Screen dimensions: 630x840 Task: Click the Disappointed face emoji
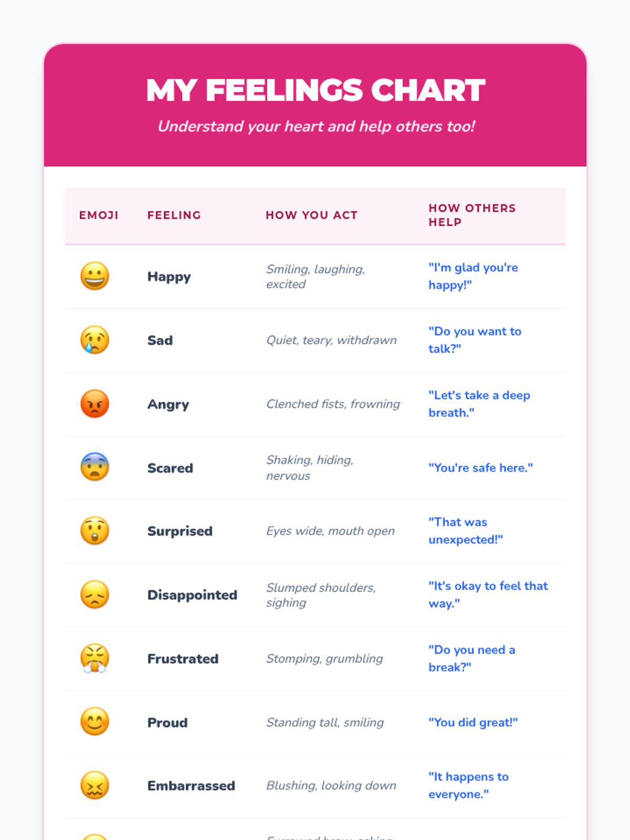pyautogui.click(x=94, y=595)
